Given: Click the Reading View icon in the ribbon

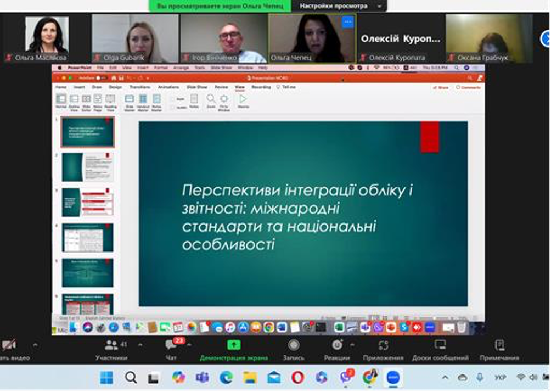Looking at the screenshot, I should click(x=110, y=103).
